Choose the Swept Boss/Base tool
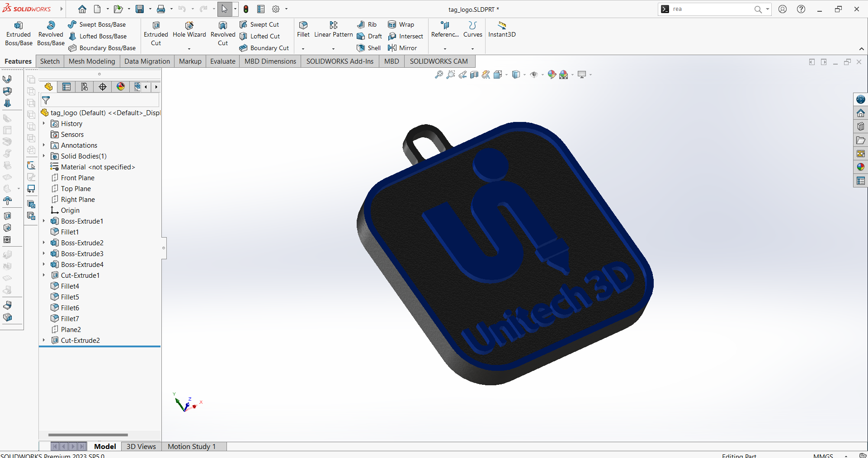The height and width of the screenshot is (458, 868). point(97,24)
